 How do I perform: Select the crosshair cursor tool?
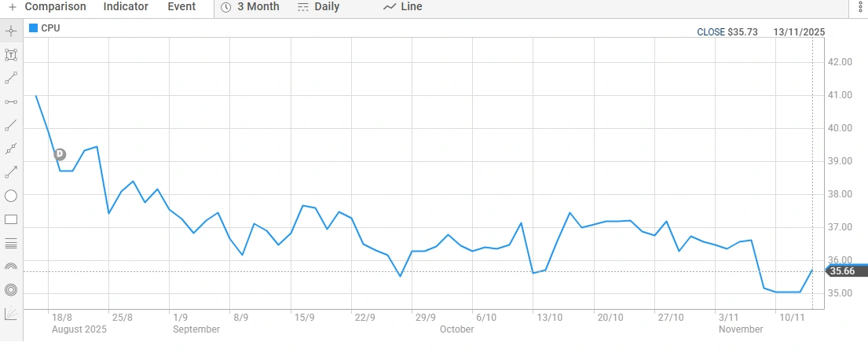click(11, 31)
